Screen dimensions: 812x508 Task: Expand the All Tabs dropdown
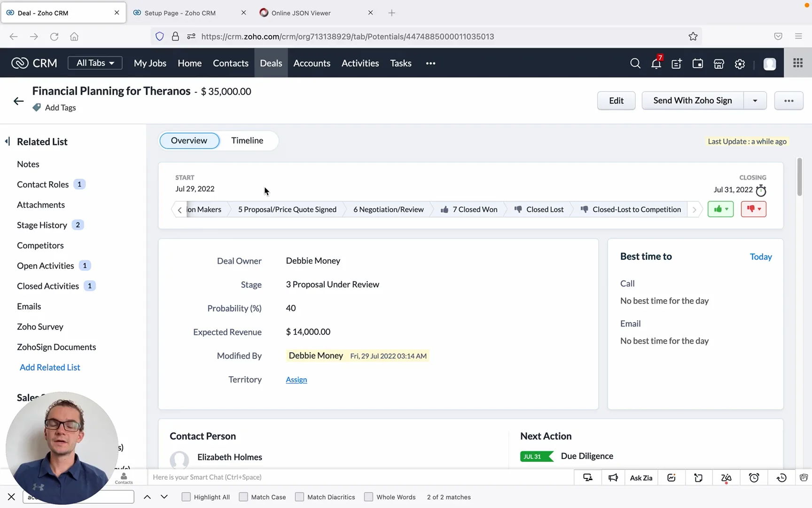click(x=95, y=63)
